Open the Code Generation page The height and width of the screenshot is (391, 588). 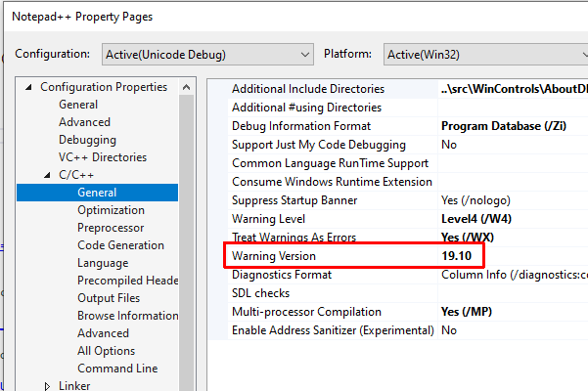point(120,245)
